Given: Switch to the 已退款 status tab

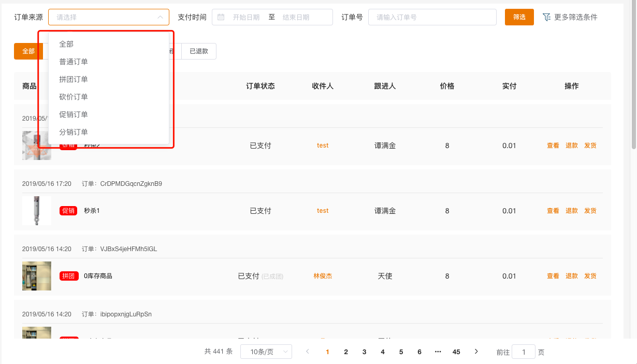Looking at the screenshot, I should coord(199,51).
